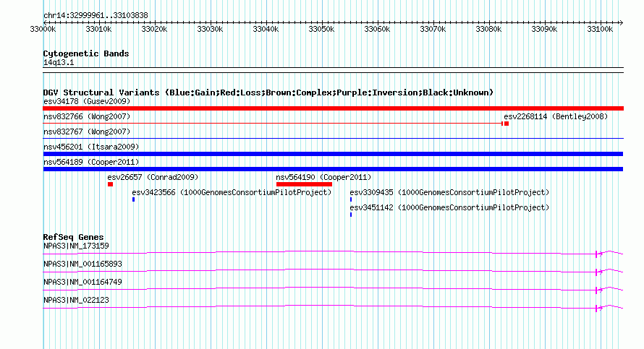Open the nsv456201 (Itsara2009) label
Viewport: 644px width, 349px height.
pyautogui.click(x=91, y=147)
